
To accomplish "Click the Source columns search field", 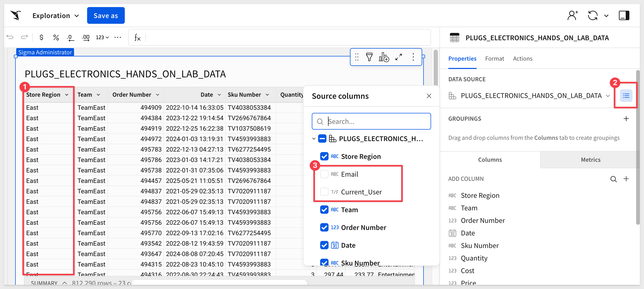I will click(x=371, y=121).
